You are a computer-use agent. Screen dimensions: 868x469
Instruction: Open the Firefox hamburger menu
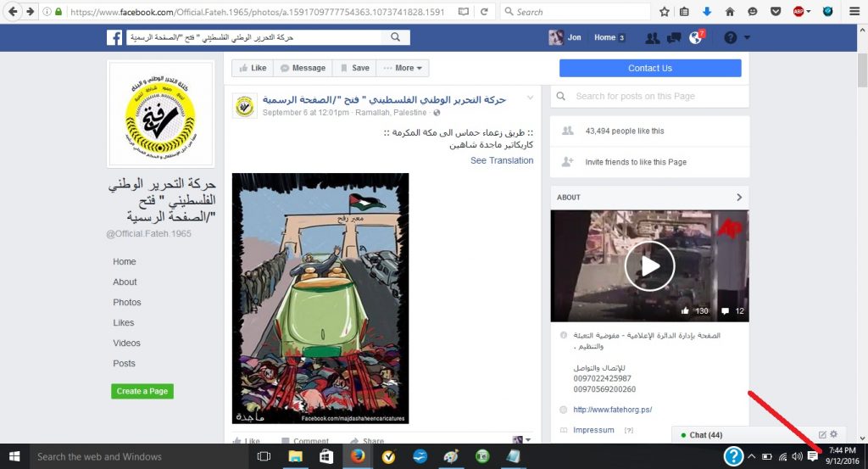(854, 12)
